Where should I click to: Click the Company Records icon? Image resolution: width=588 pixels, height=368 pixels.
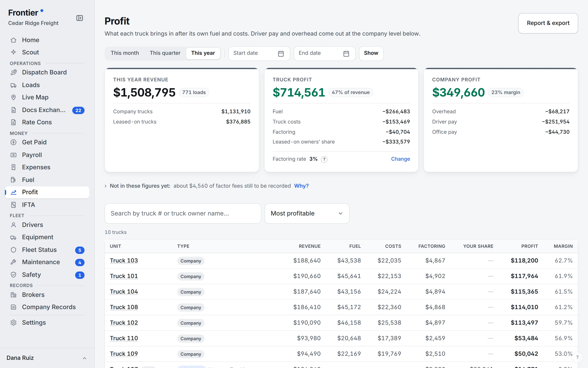pos(14,307)
